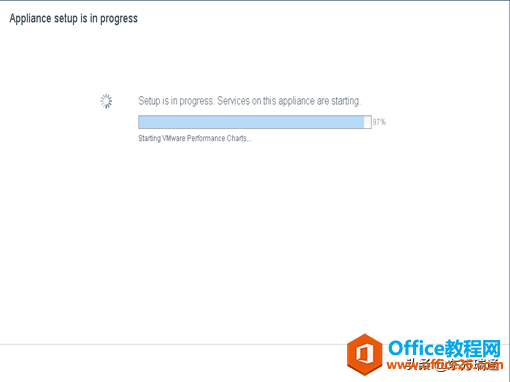Click the loading spinner icon
This screenshot has height=382, width=510.
coord(106,101)
